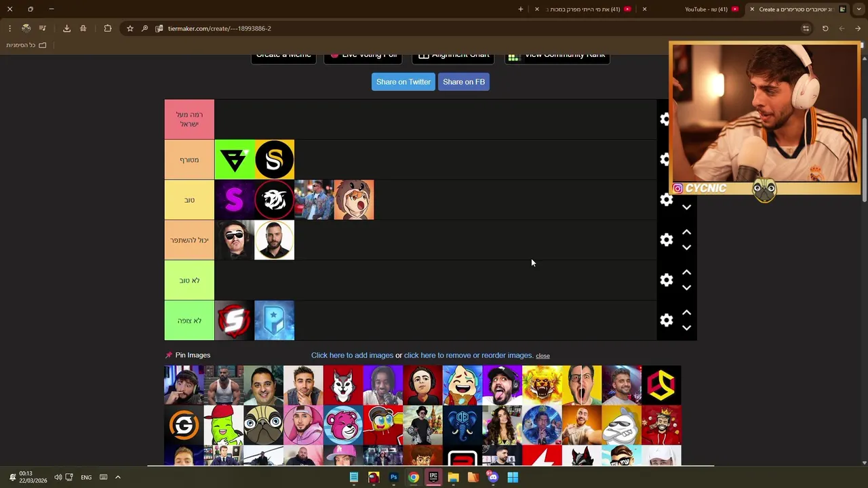
Task: Open browser downloads icon
Action: [66, 28]
